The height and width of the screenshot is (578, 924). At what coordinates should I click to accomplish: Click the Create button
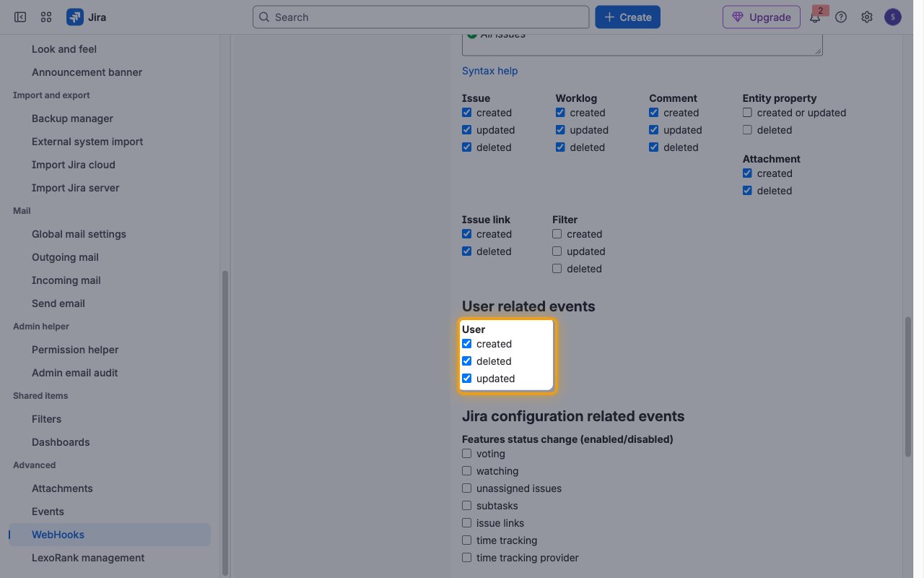pos(627,17)
